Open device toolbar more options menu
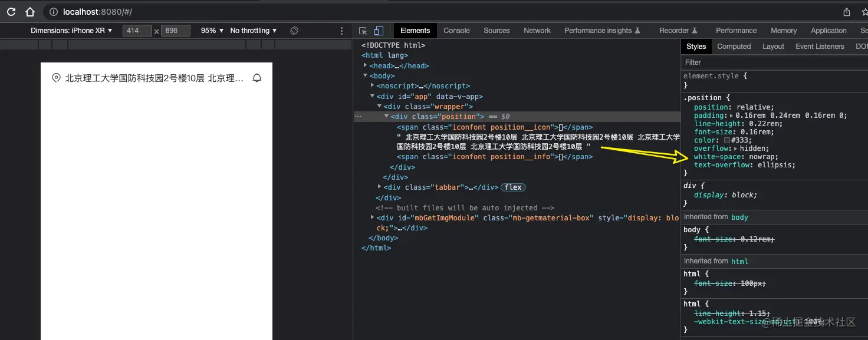 [341, 31]
